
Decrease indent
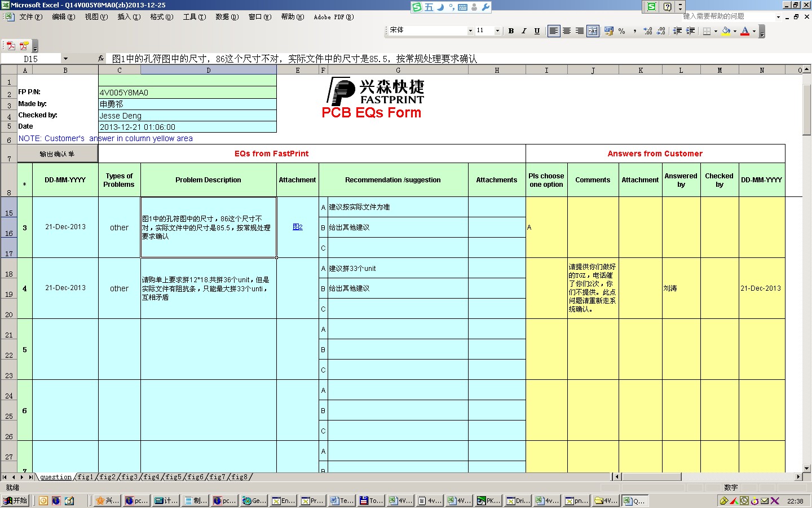click(678, 31)
